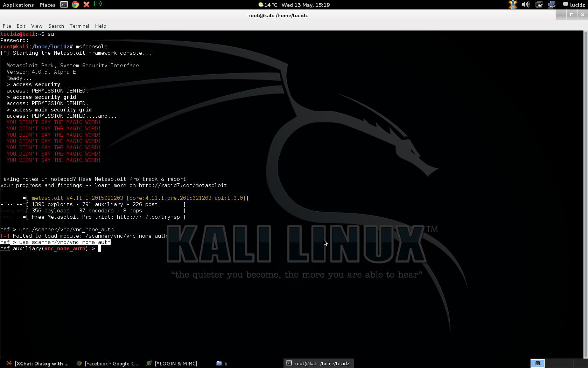
Task: Minimize the root@kali terminal window
Action: point(561,15)
